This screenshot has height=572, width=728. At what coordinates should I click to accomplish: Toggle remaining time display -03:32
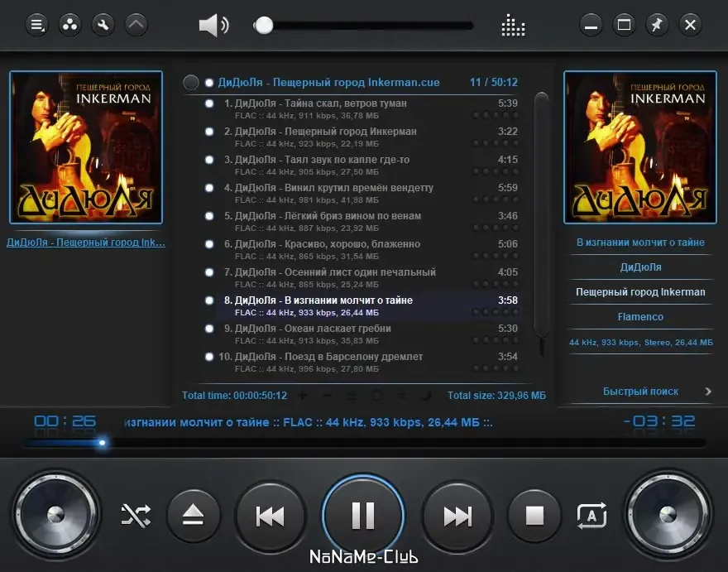coord(659,421)
